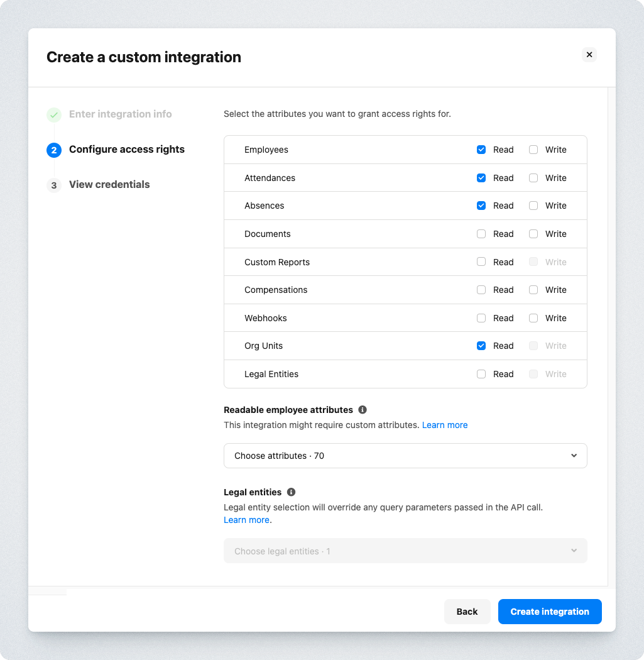The height and width of the screenshot is (660, 644).
Task: Uncheck Read for Org Units
Action: click(x=481, y=346)
